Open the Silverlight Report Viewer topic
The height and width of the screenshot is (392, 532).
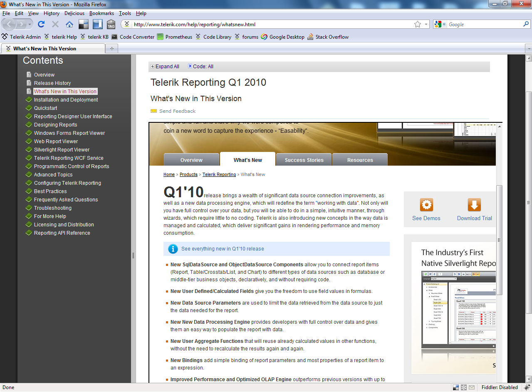(x=62, y=150)
